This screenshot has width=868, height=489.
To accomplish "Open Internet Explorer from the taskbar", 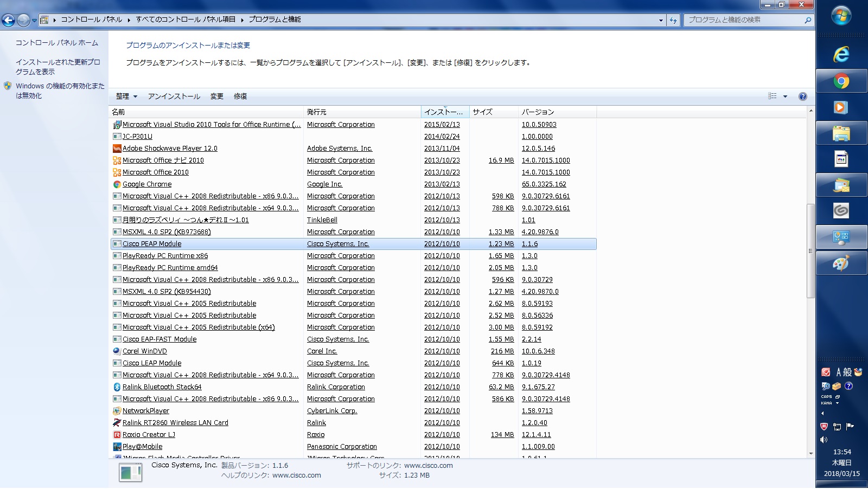I will (841, 54).
